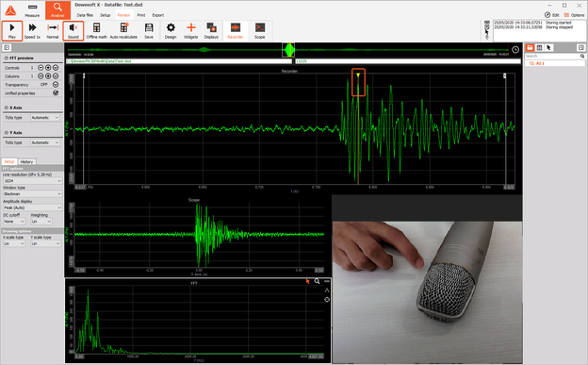Image resolution: width=588 pixels, height=365 pixels.
Task: Open the Transparency OFF dropdown
Action: tap(56, 85)
